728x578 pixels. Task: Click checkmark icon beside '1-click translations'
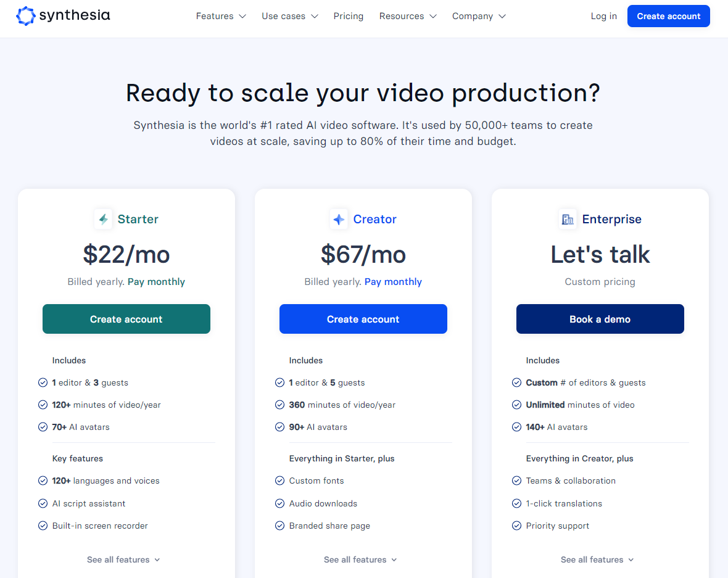516,503
